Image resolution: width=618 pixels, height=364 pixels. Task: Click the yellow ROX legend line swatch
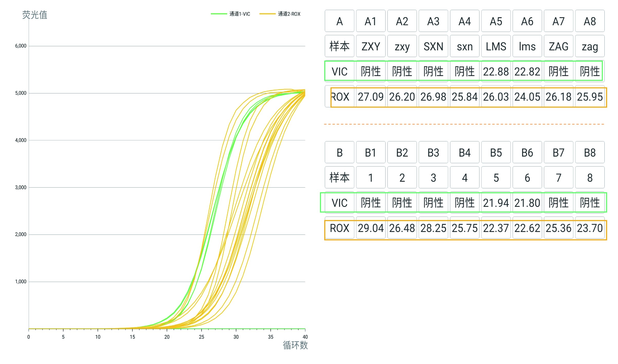click(x=267, y=14)
